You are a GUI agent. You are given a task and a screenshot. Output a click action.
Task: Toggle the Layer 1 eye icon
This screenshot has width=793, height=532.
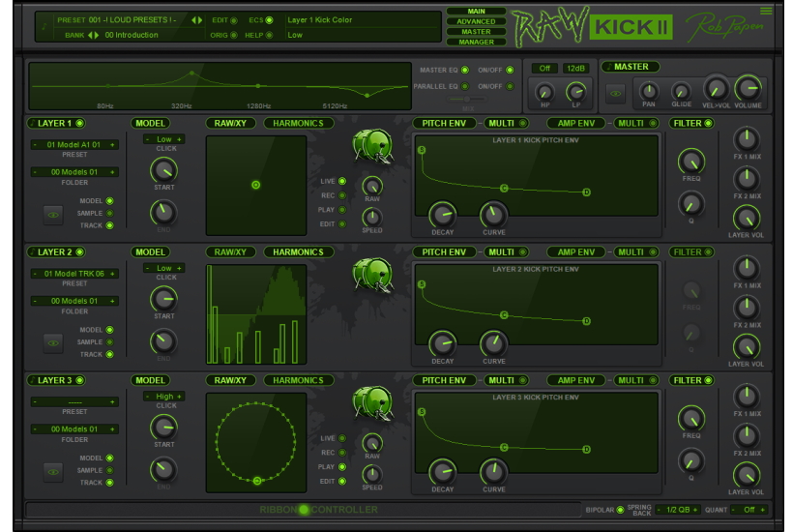53,215
